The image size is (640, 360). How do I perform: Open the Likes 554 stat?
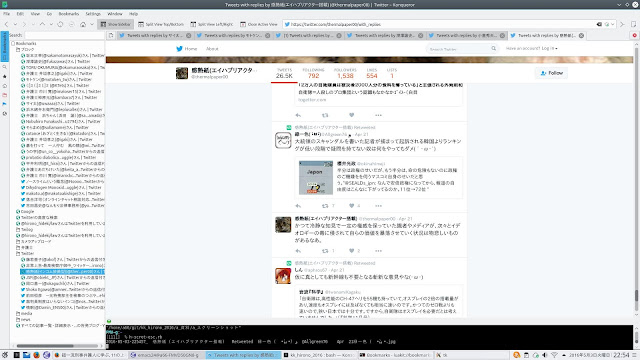[372, 73]
